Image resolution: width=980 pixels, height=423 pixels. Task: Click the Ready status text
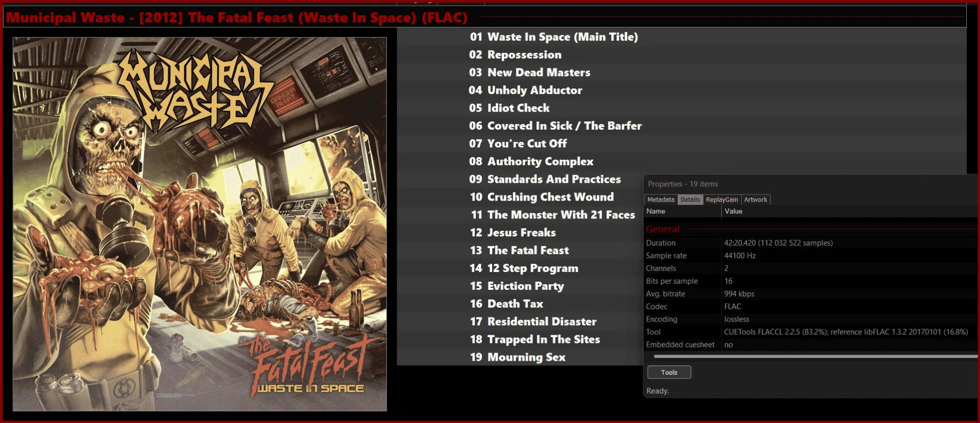tap(657, 391)
